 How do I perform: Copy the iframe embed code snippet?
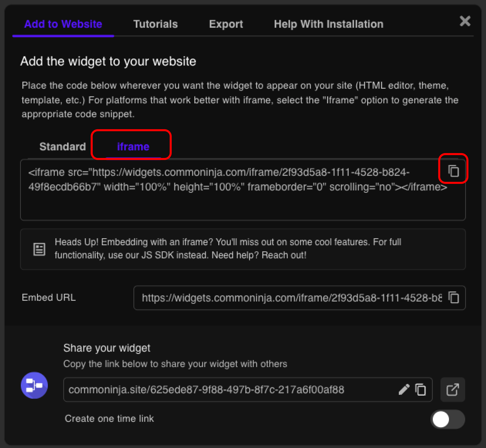pos(453,171)
